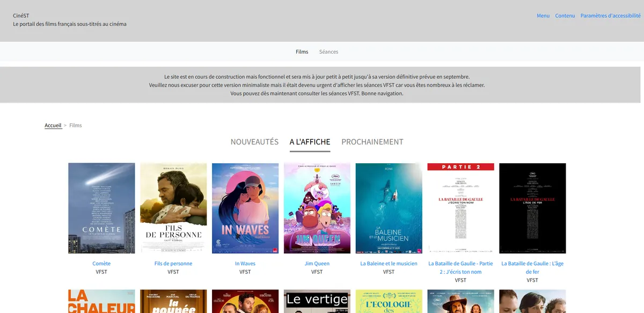Open the In Waves poster
644x313 pixels.
pos(245,208)
